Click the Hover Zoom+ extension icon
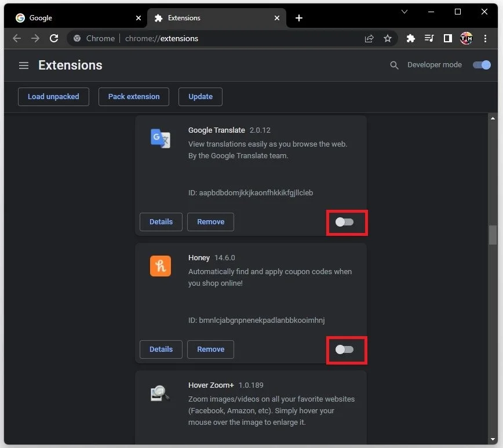This screenshot has height=448, width=503. click(159, 393)
